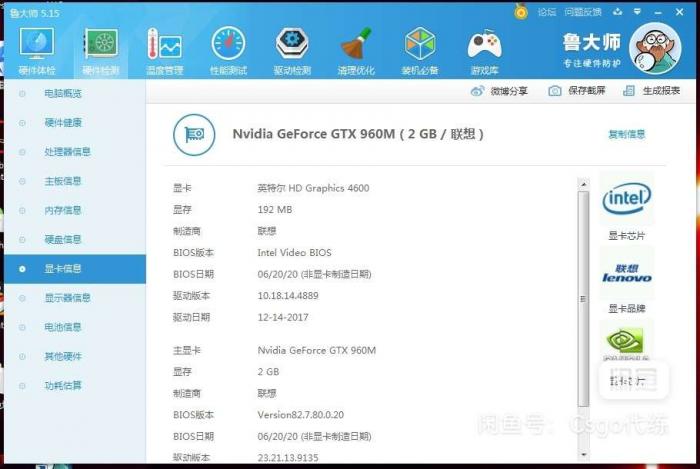Image resolution: width=700 pixels, height=469 pixels.
Task: Click scrollbar down arrow in details list
Action: point(583,455)
